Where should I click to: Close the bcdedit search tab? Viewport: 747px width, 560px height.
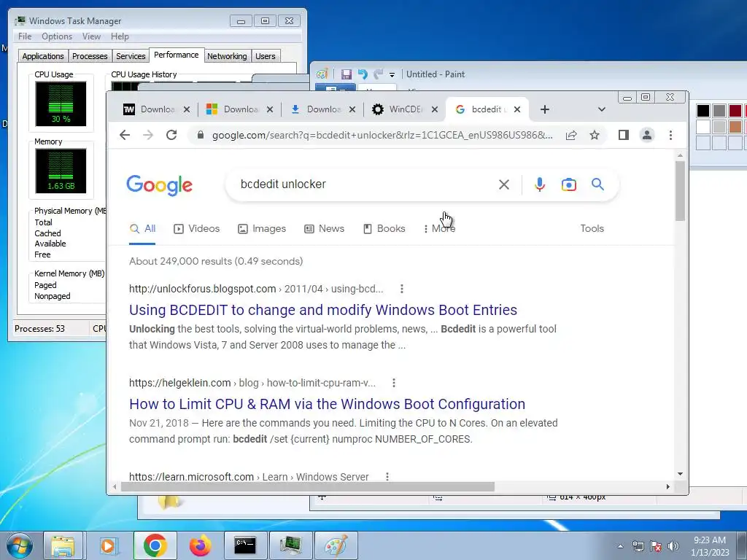[517, 109]
